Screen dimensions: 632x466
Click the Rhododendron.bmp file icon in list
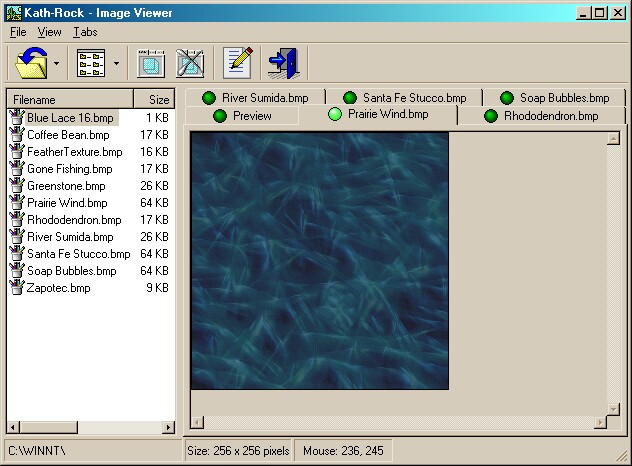click(17, 220)
